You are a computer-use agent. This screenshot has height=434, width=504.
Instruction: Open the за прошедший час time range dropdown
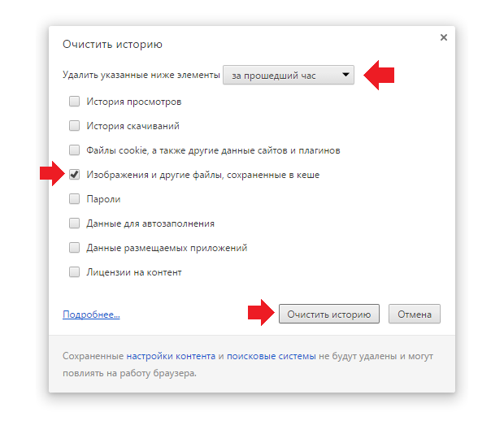tap(290, 76)
